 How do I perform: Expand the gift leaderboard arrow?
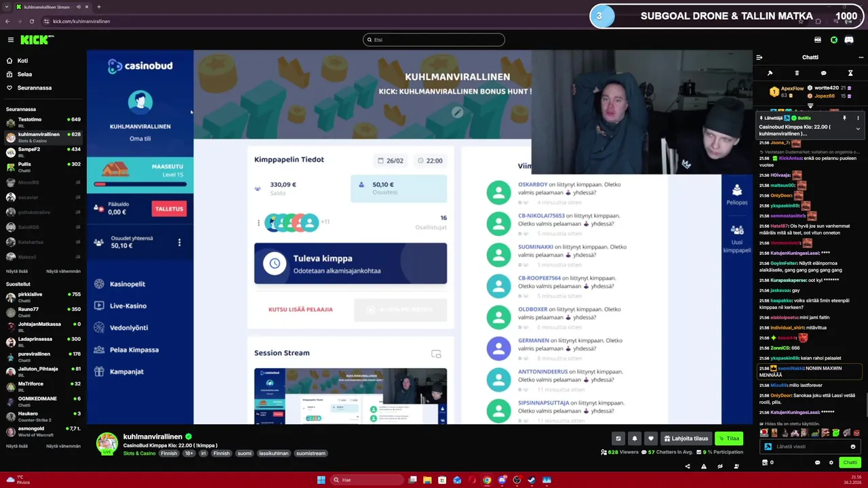[x=810, y=106]
